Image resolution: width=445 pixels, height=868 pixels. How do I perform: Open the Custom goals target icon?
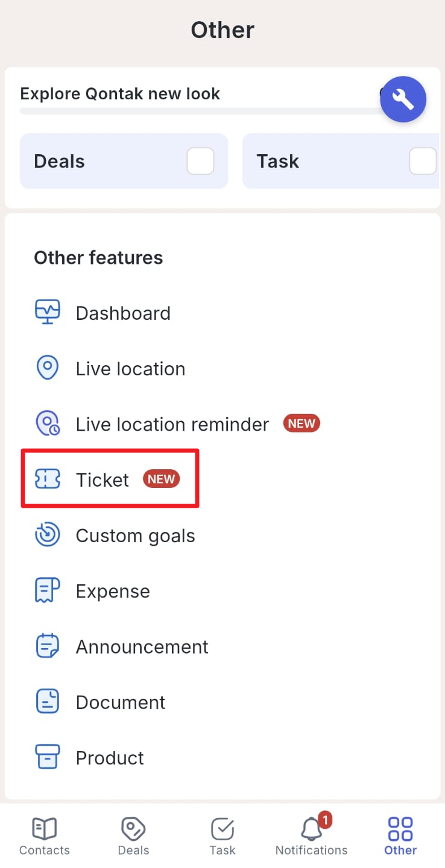tap(47, 535)
